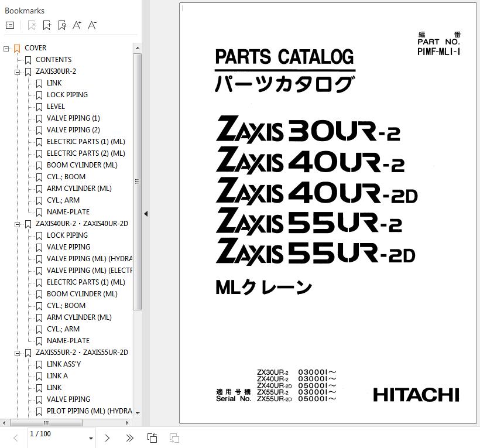The image size is (480, 448).
Task: Open NAME-PLATE under ZAXIS30UR-2
Action: (x=68, y=212)
